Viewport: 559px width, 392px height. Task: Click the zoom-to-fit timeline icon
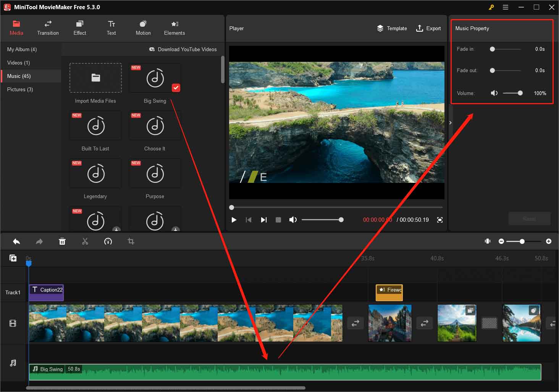click(488, 241)
